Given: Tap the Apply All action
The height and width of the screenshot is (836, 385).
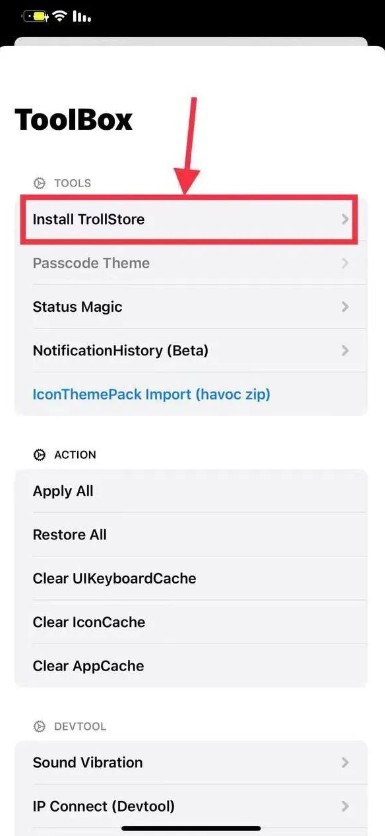Looking at the screenshot, I should coord(190,491).
